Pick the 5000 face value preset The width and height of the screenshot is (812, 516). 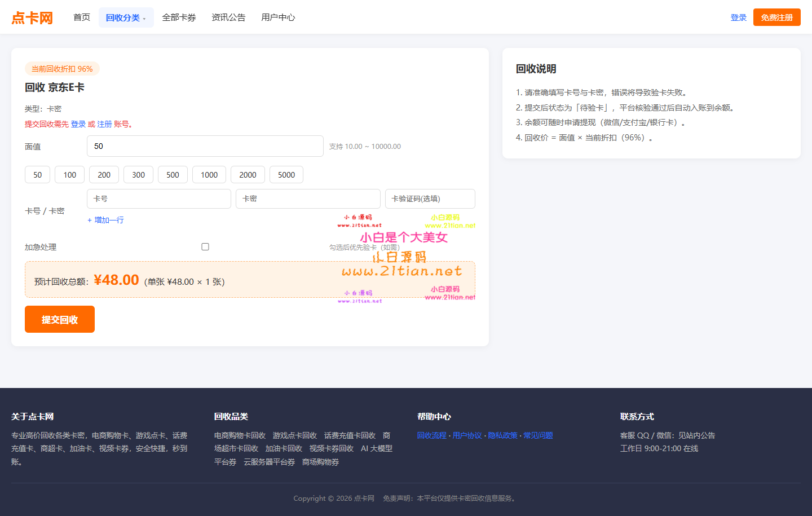pos(286,175)
